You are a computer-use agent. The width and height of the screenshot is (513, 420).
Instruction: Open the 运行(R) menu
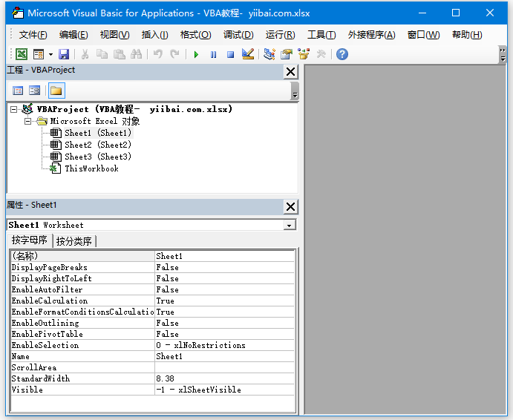[280, 35]
